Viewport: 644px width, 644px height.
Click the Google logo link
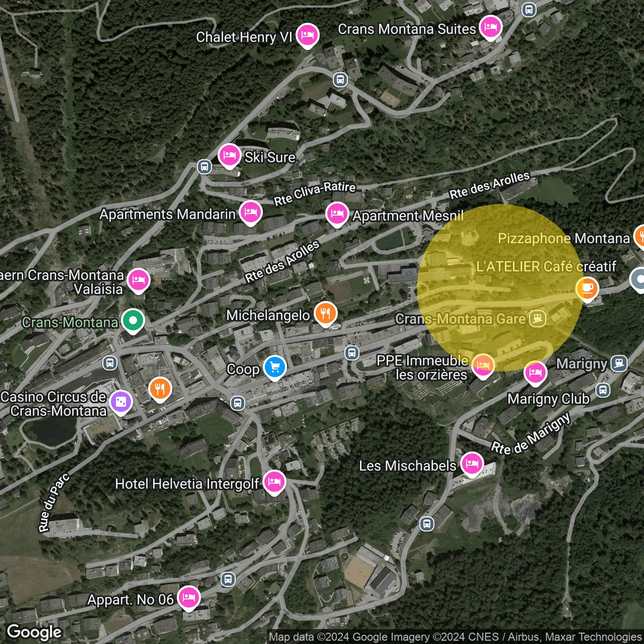34,631
